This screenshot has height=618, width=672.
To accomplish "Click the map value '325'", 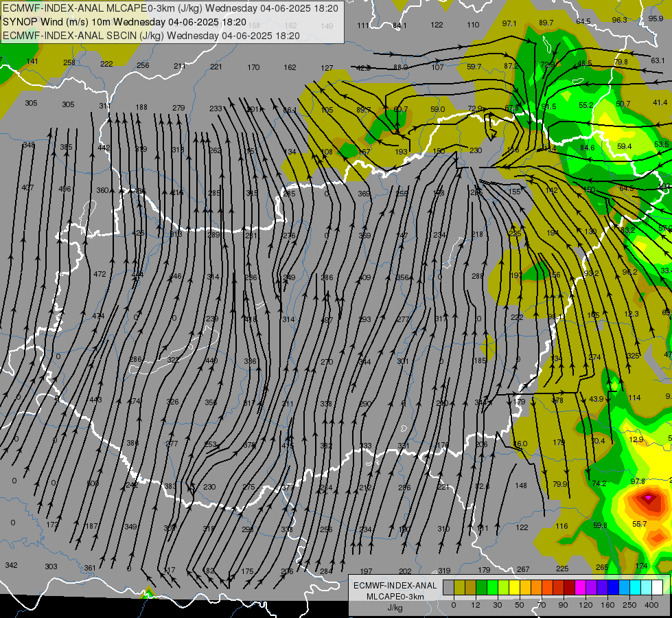I will point(633,356).
